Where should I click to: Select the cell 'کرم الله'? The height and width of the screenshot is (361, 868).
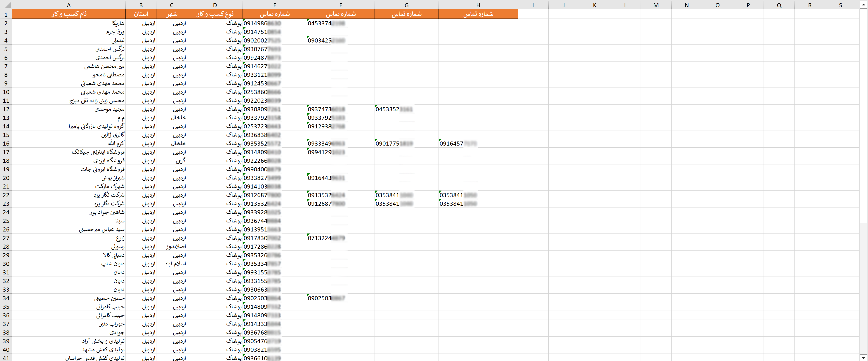[x=69, y=143]
